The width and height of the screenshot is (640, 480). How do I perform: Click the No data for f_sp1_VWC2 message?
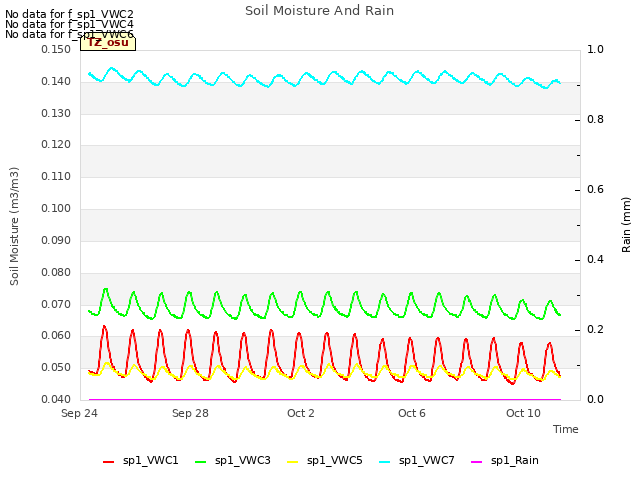(69, 14)
